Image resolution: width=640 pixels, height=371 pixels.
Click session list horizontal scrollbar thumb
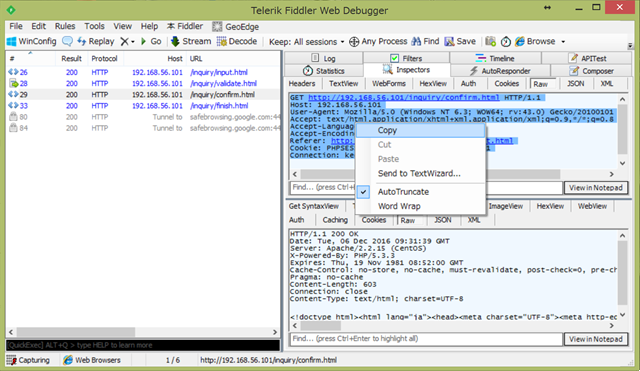pyautogui.click(x=76, y=332)
